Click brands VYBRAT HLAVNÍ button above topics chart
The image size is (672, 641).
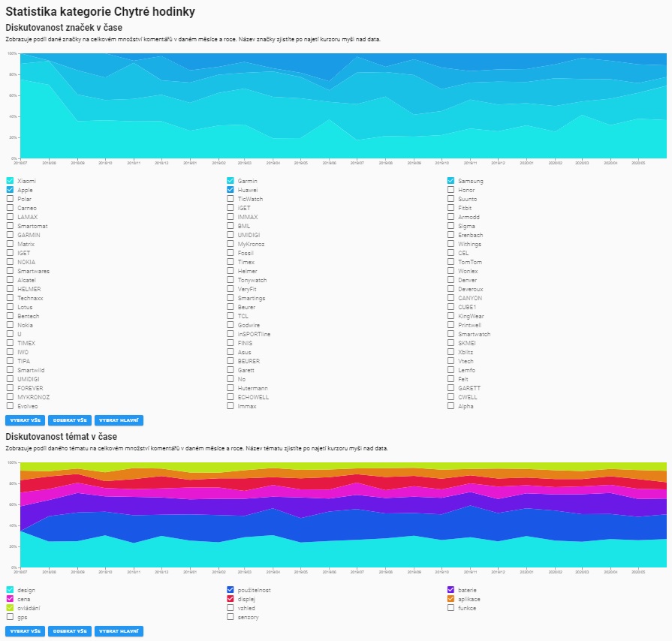tap(119, 420)
